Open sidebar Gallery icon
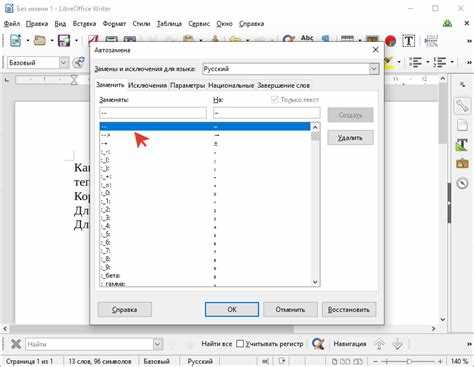This screenshot has height=367, width=474. (462, 164)
